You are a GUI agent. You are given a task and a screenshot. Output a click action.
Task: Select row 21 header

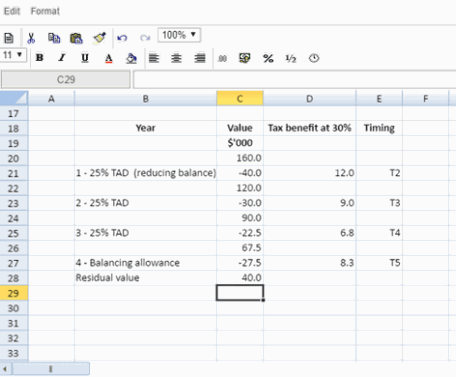(14, 174)
